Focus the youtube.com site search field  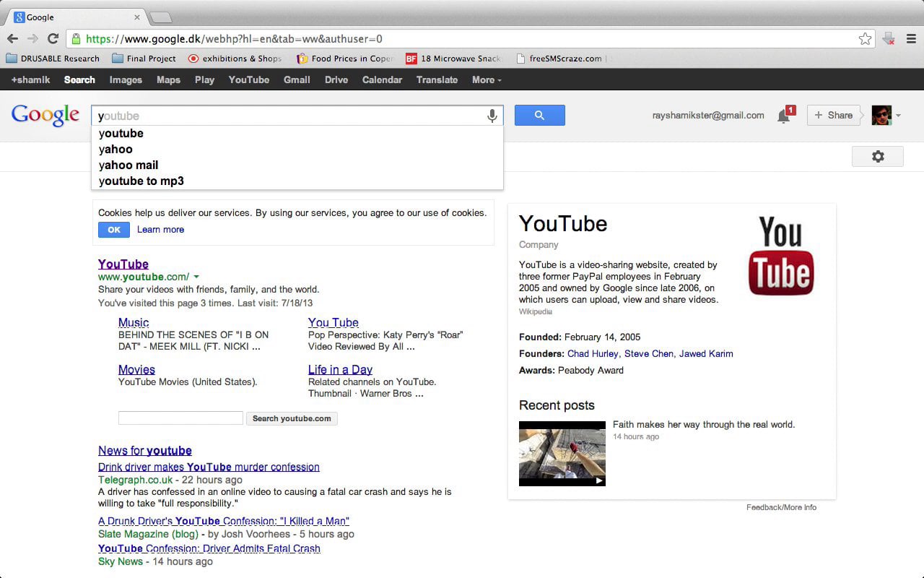[x=180, y=418]
